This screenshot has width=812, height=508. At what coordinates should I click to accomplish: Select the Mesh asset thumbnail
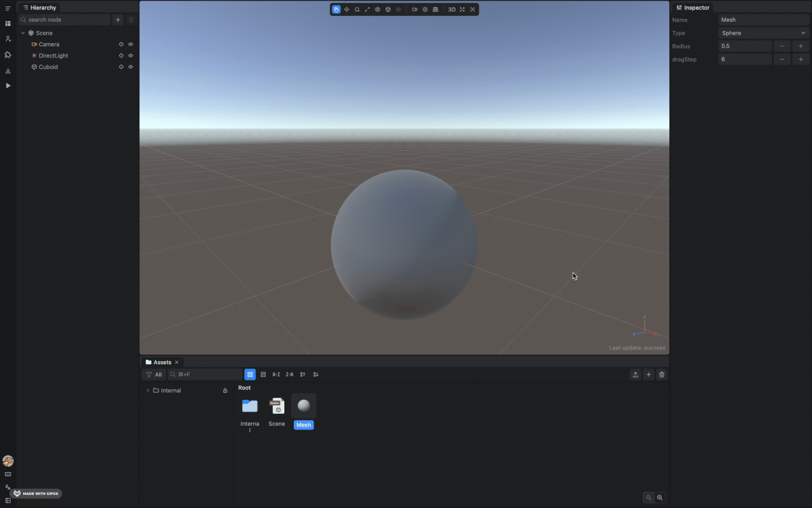(304, 406)
